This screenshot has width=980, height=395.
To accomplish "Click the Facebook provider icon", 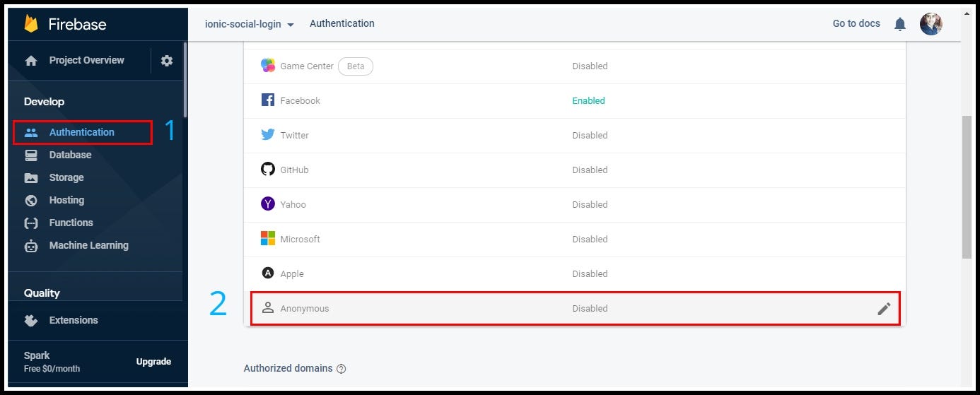I will click(268, 100).
